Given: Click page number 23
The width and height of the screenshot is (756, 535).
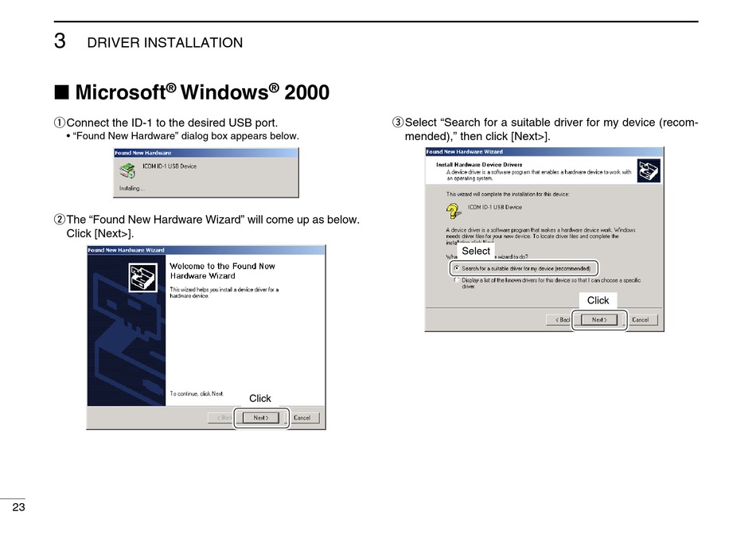Looking at the screenshot, I should pyautogui.click(x=18, y=507).
